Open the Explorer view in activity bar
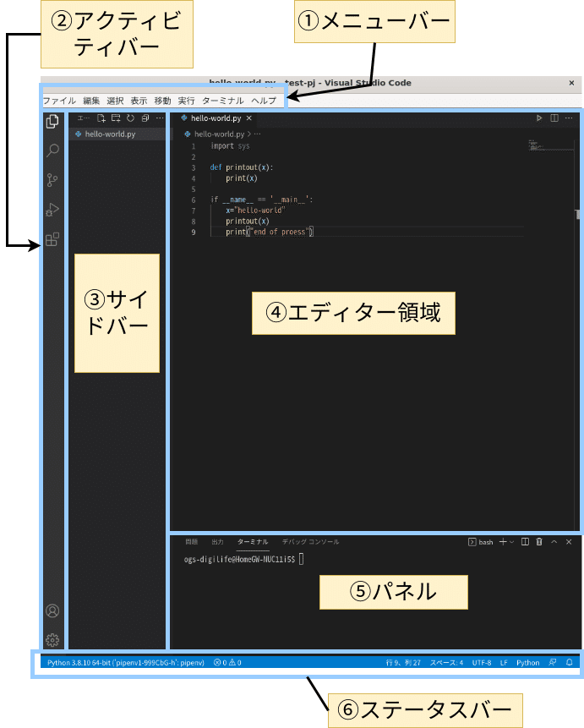 [x=52, y=121]
